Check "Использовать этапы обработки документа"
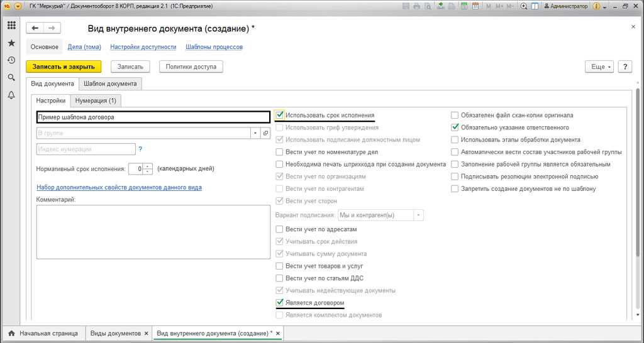The height and width of the screenshot is (343, 644). 455,140
